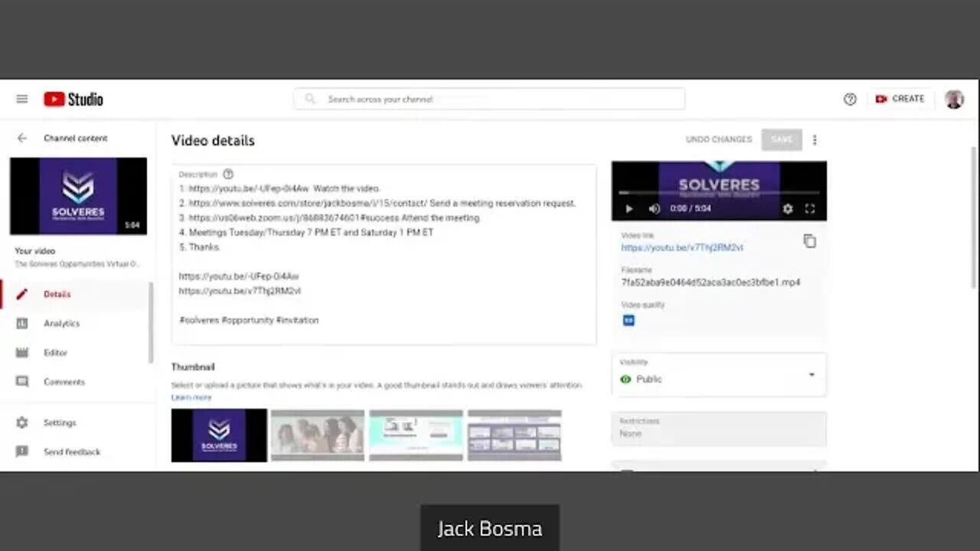Click the thumbnail Learn more link
980x551 pixels.
coord(191,397)
